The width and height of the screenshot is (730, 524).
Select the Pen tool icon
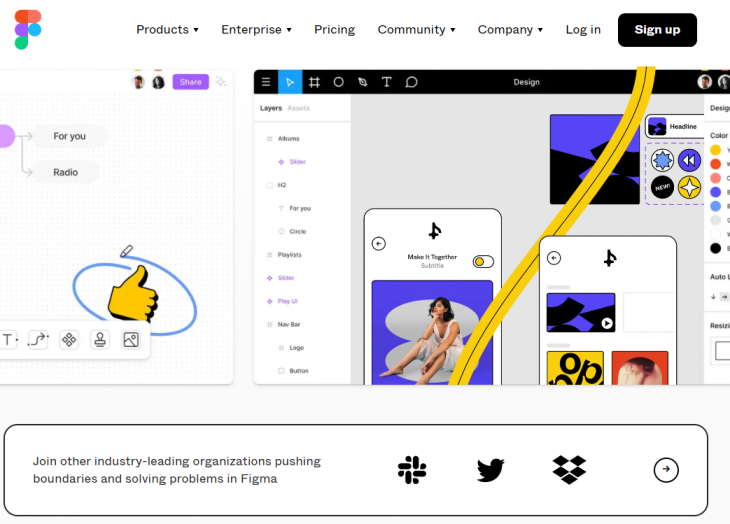point(363,82)
